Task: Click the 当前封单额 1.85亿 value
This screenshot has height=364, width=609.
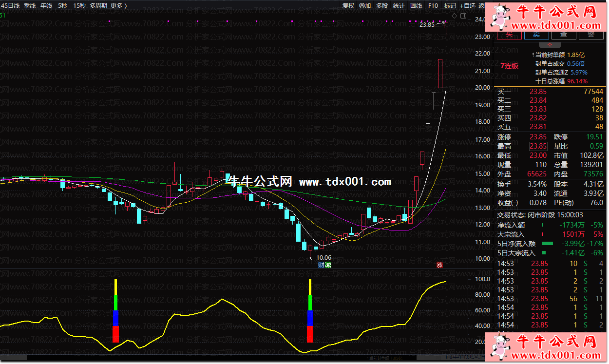Action: pos(577,55)
